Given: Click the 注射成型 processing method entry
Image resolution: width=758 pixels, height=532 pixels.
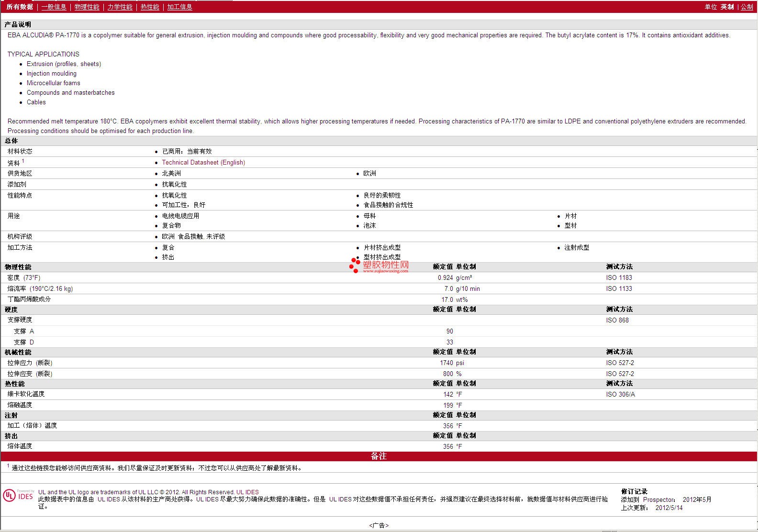Looking at the screenshot, I should 577,247.
